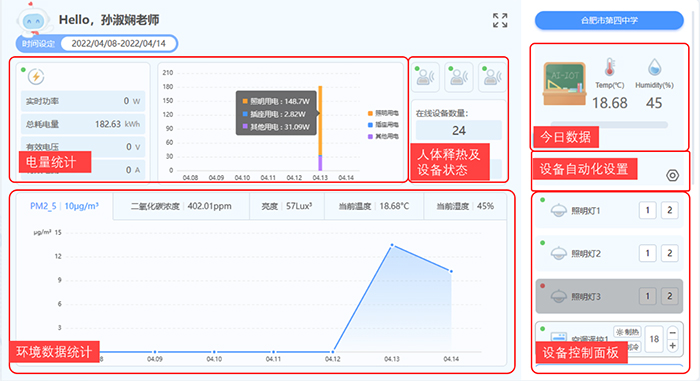Toggle the purple 其他用电 legend item
Viewport: 700px width, 381px height.
(x=383, y=136)
